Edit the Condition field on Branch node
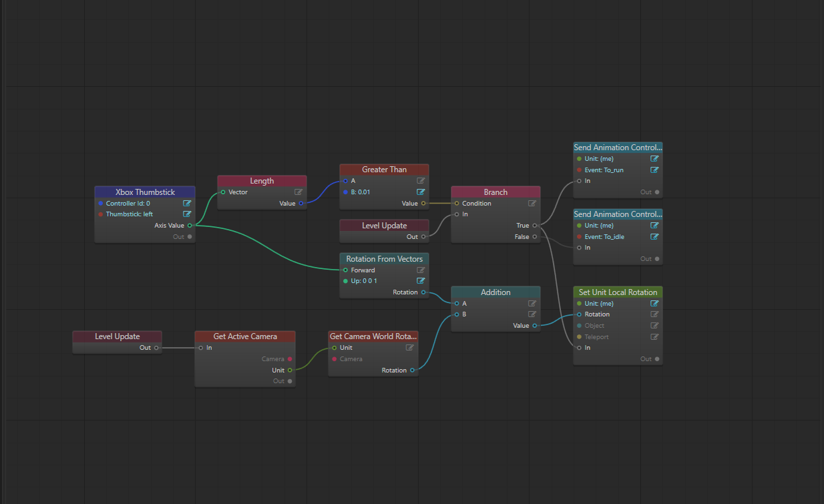824x504 pixels. 532,203
